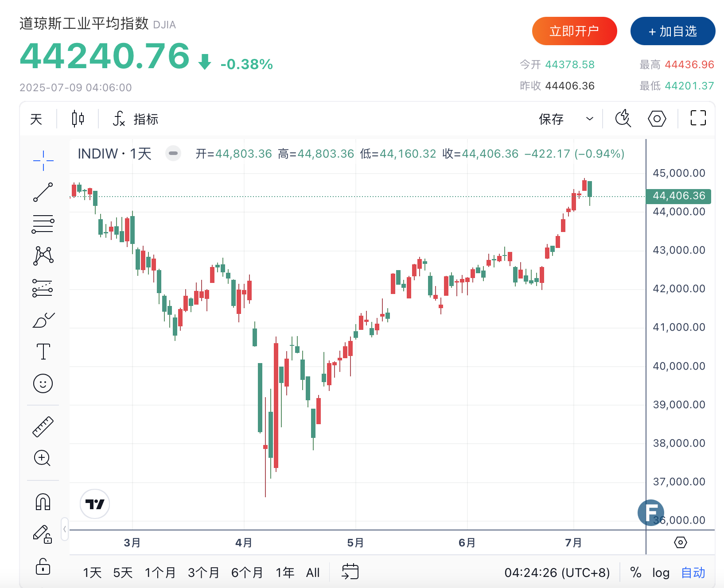The width and height of the screenshot is (724, 588).
Task: Toggle log scale on price axis
Action: (661, 573)
